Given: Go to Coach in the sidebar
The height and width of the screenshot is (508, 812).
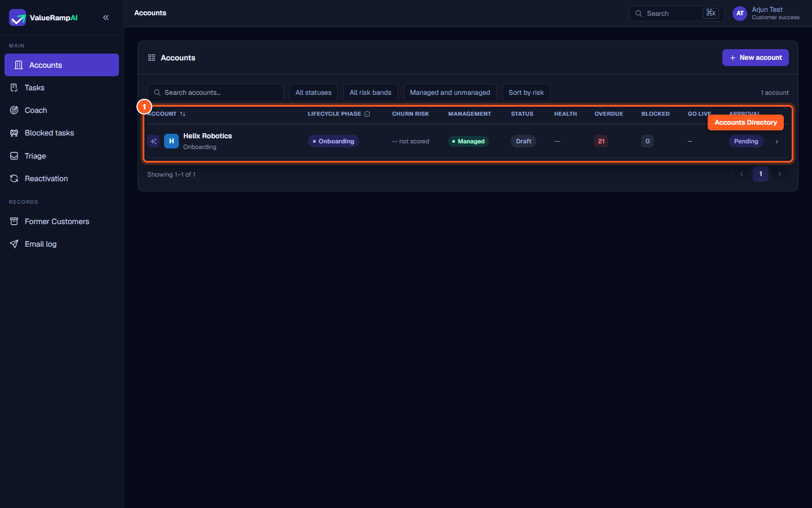Looking at the screenshot, I should (61, 110).
